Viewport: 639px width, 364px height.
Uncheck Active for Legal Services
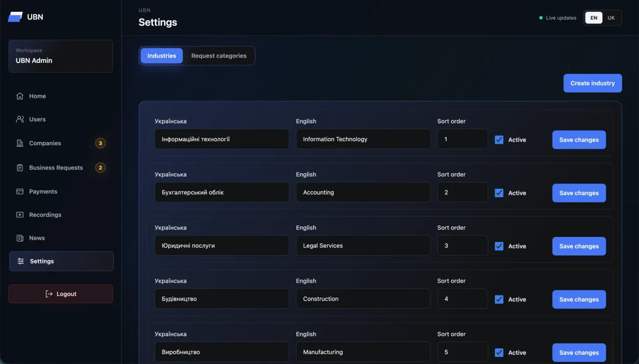pos(499,246)
